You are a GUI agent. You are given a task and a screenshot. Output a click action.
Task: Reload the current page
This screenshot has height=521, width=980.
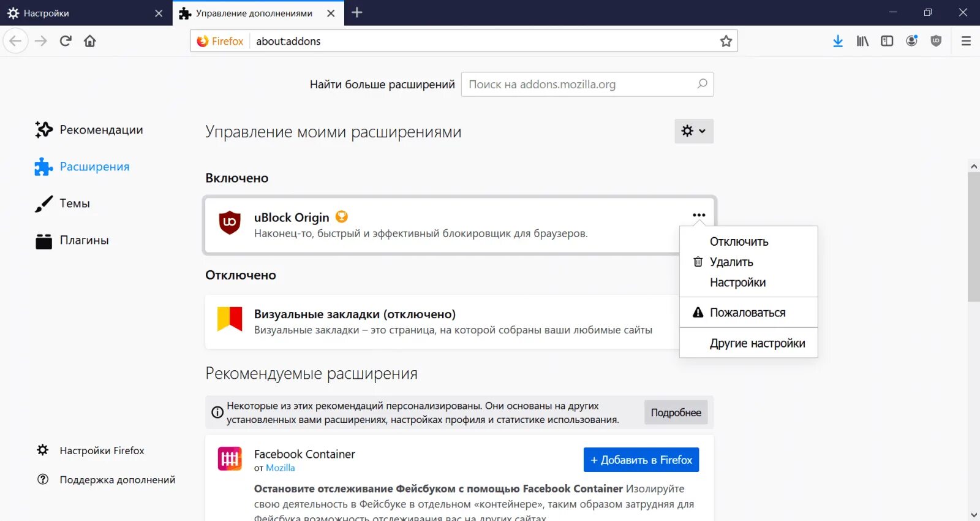pyautogui.click(x=66, y=41)
